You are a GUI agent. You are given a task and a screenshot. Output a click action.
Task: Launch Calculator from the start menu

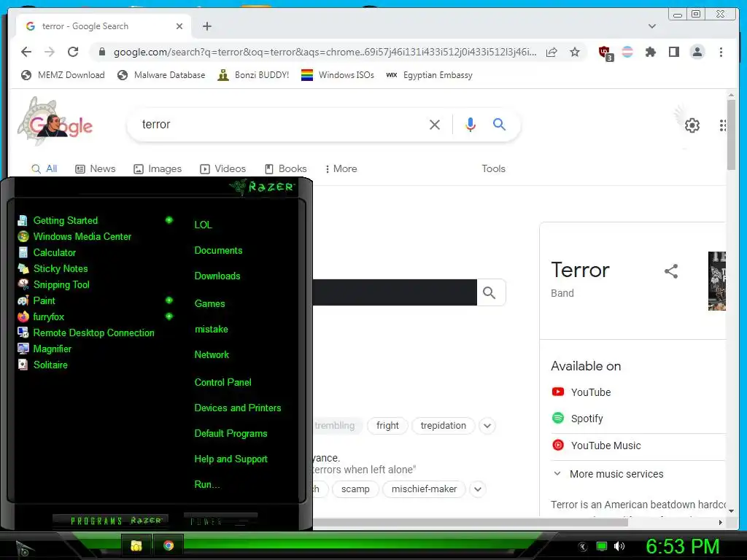[x=47, y=252]
